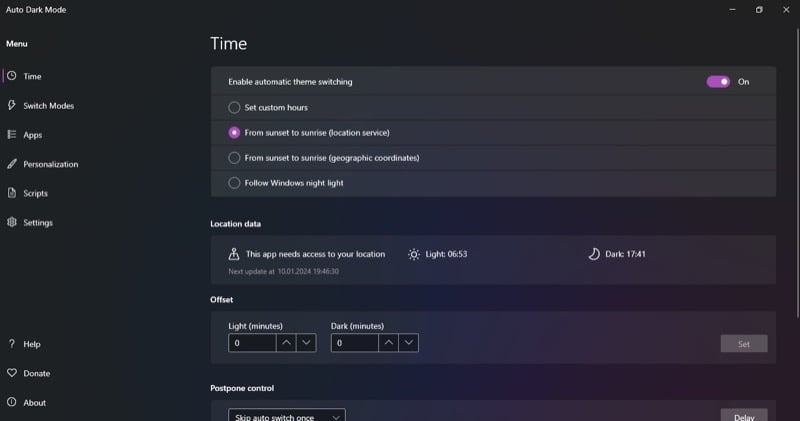Increase the Dark minutes offset
The width and height of the screenshot is (800, 421).
[x=389, y=343]
